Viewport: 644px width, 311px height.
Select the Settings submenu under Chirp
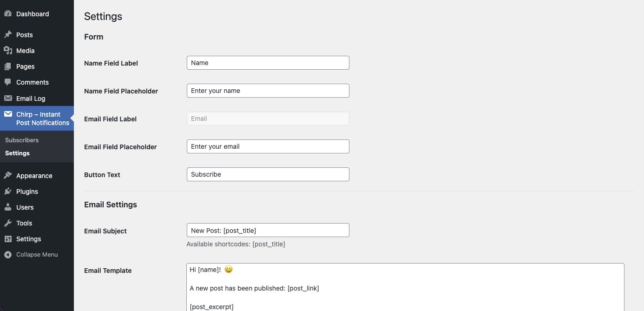point(17,153)
